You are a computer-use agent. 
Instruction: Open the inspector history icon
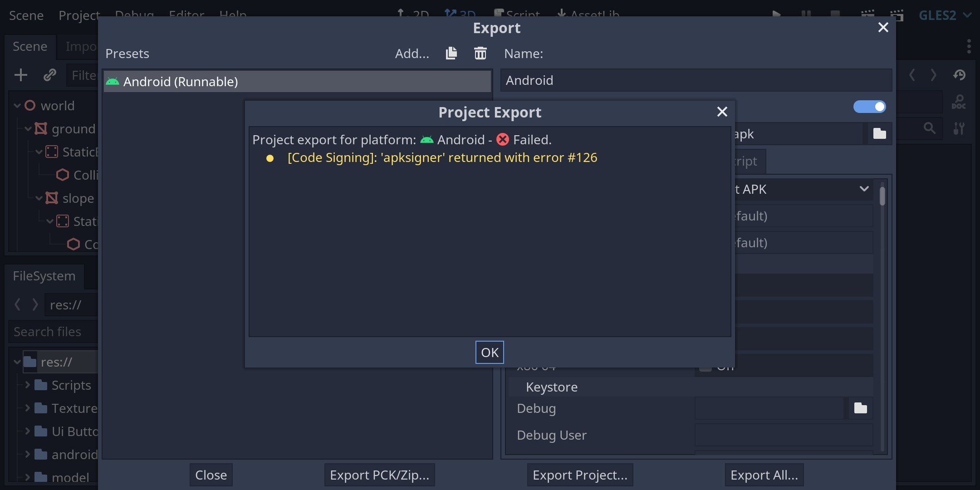coord(959,75)
